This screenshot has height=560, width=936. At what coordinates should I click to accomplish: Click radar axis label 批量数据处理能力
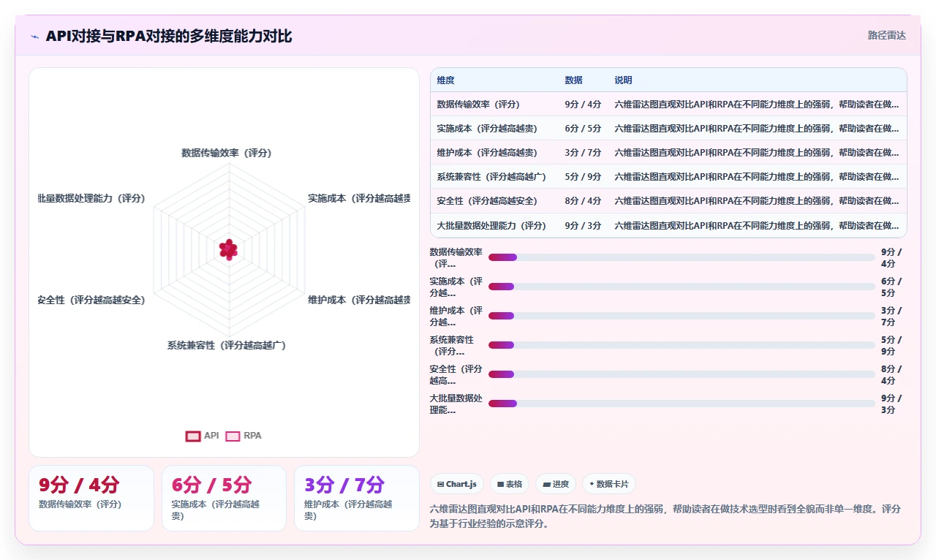(91, 198)
